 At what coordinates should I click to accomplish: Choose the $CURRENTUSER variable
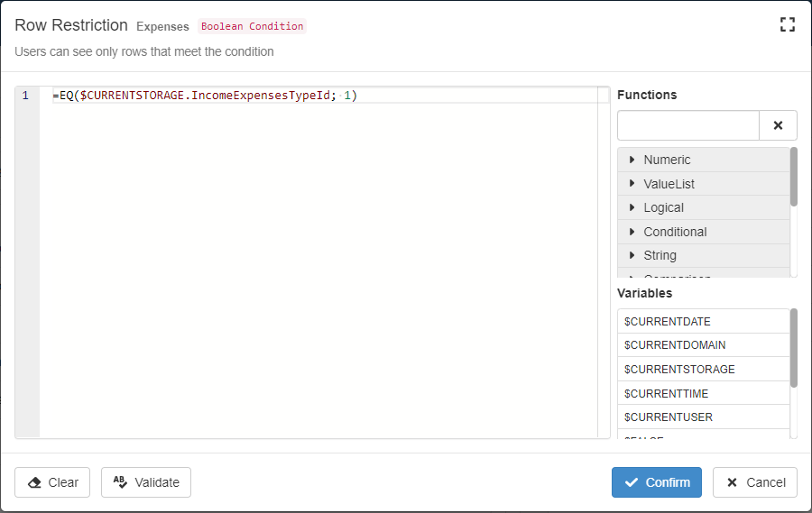point(668,417)
